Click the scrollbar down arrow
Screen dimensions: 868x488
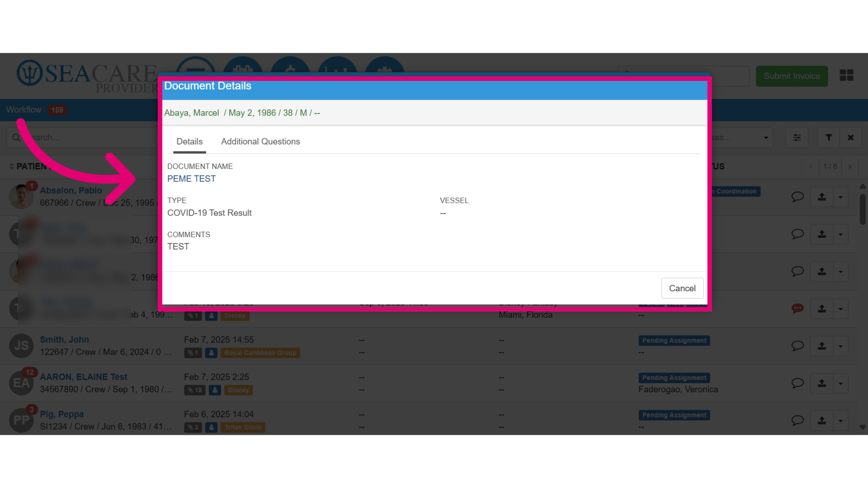863,427
